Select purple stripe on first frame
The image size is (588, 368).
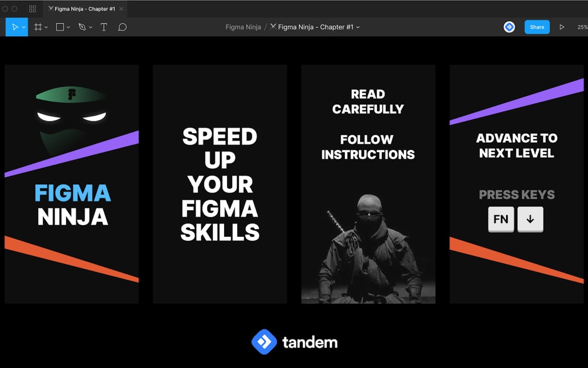coord(72,154)
